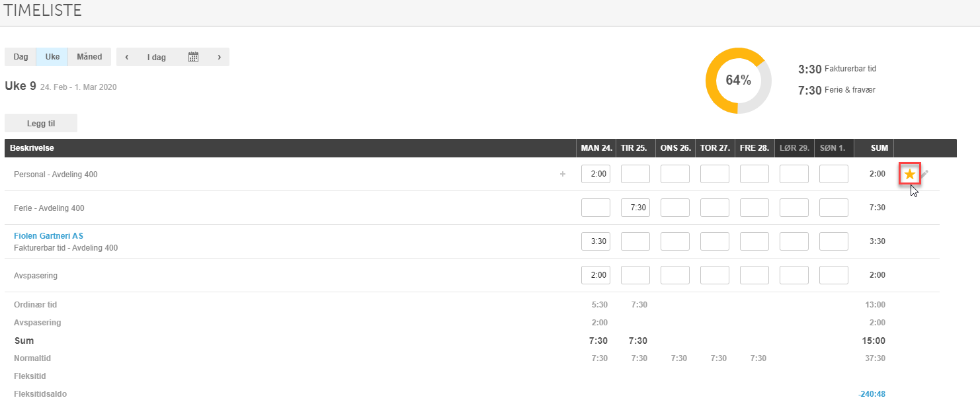The width and height of the screenshot is (980, 408).
Task: Go to the previous week with the left arrow
Action: tap(126, 57)
